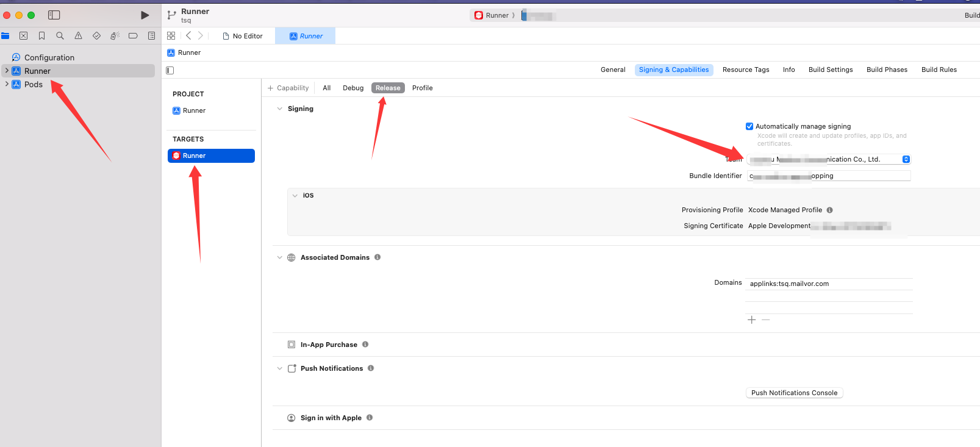The image size is (980, 447).
Task: Click the Run play button
Action: tap(145, 15)
